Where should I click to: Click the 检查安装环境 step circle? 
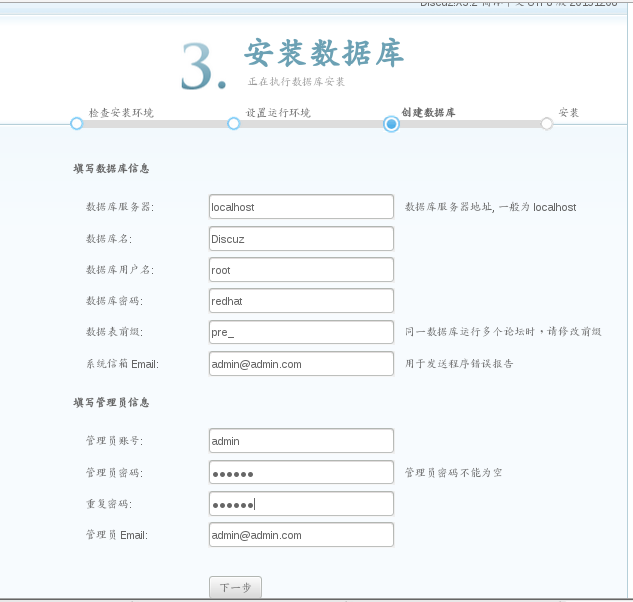(76, 124)
